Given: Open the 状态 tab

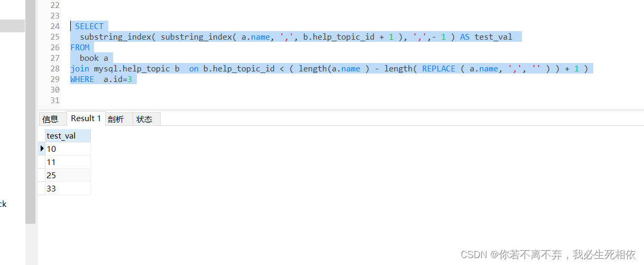Looking at the screenshot, I should 145,119.
